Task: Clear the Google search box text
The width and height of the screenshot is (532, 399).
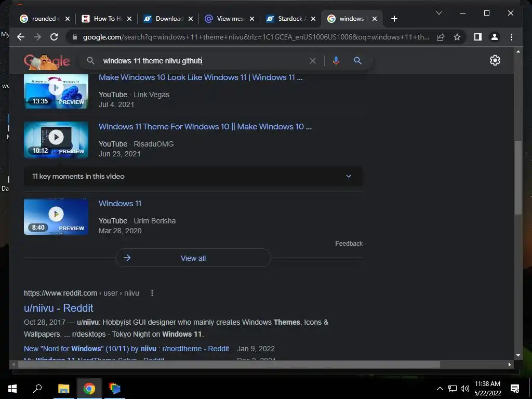Action: (x=312, y=61)
